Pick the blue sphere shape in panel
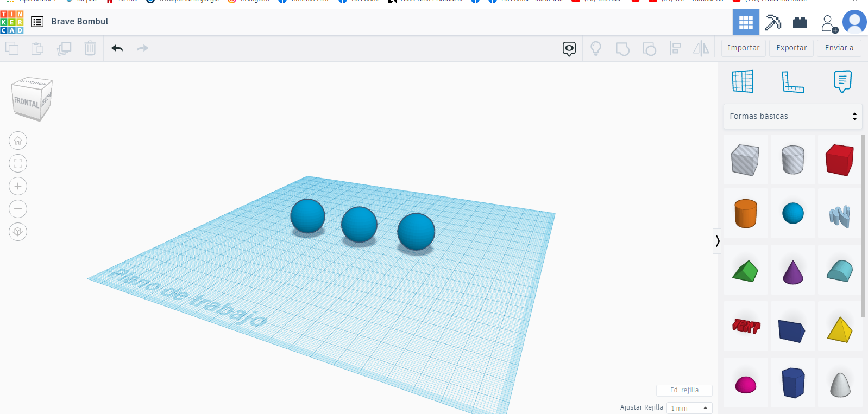The height and width of the screenshot is (414, 868). pyautogui.click(x=793, y=213)
